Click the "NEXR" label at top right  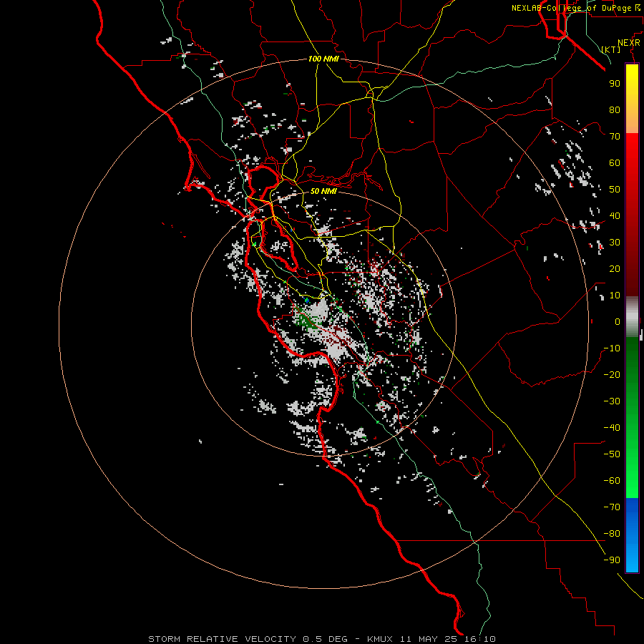[x=629, y=43]
